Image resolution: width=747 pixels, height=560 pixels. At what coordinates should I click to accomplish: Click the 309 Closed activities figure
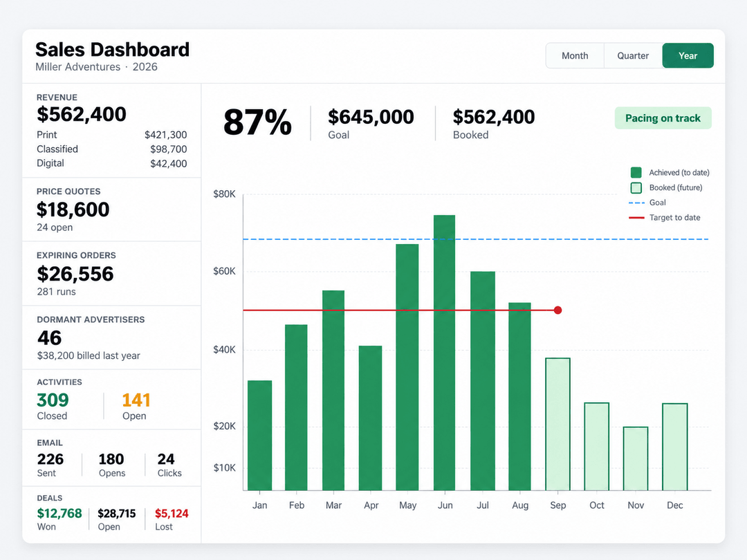coord(53,400)
